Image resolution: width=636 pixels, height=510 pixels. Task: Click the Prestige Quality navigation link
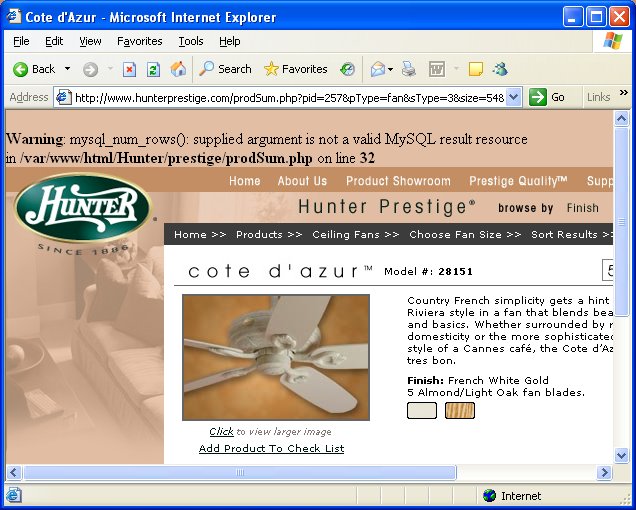pos(518,181)
